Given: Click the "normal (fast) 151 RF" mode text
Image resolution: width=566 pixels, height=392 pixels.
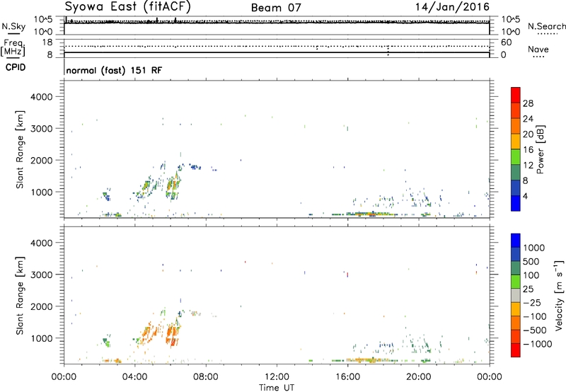Looking at the screenshot, I should pyautogui.click(x=114, y=70).
